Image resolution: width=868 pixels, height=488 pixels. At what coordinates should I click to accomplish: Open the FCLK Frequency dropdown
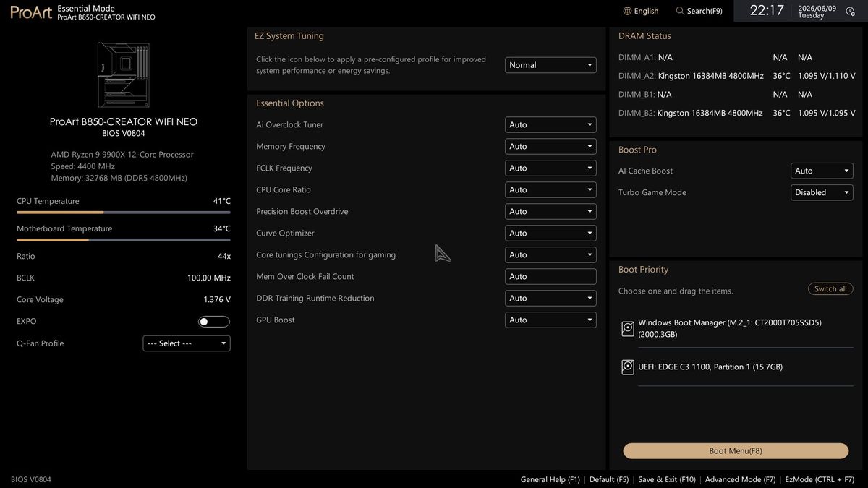(550, 168)
